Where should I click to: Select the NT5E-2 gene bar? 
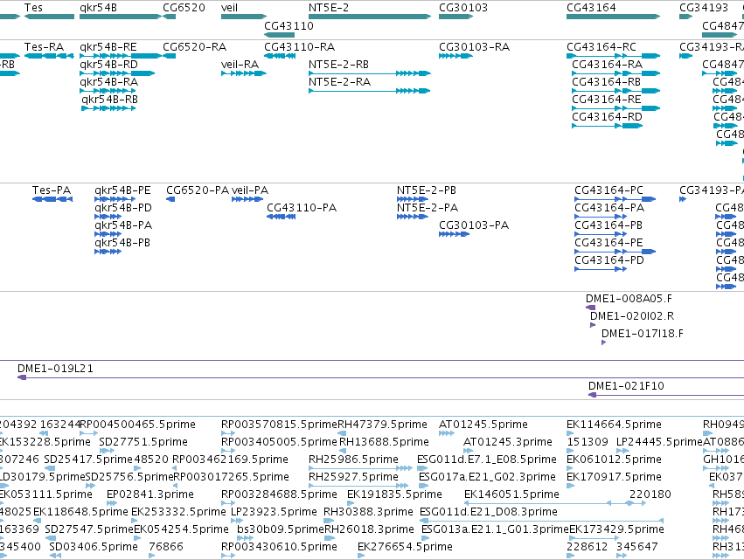click(x=370, y=17)
